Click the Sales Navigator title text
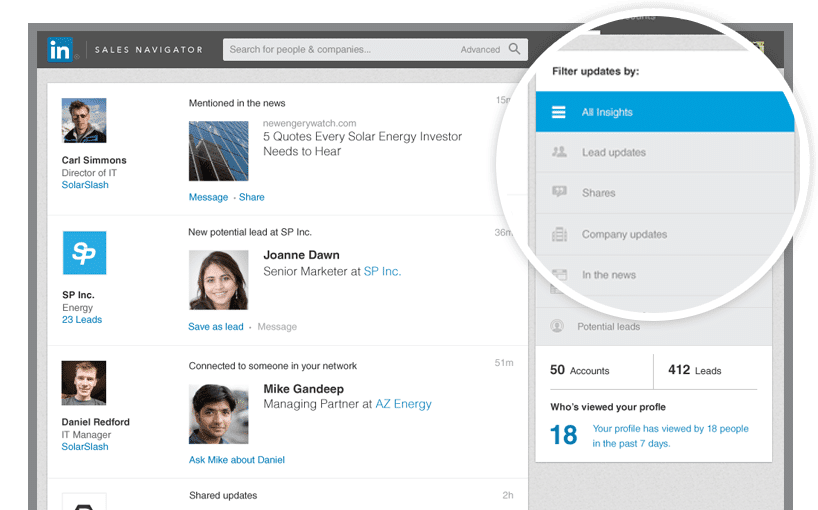The height and width of the screenshot is (510, 818). (x=149, y=50)
